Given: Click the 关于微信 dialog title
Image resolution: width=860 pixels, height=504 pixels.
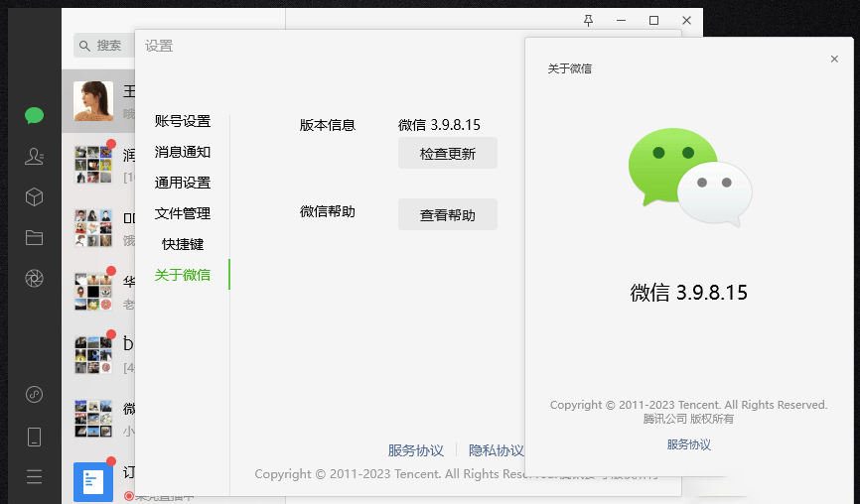Looking at the screenshot, I should (569, 68).
